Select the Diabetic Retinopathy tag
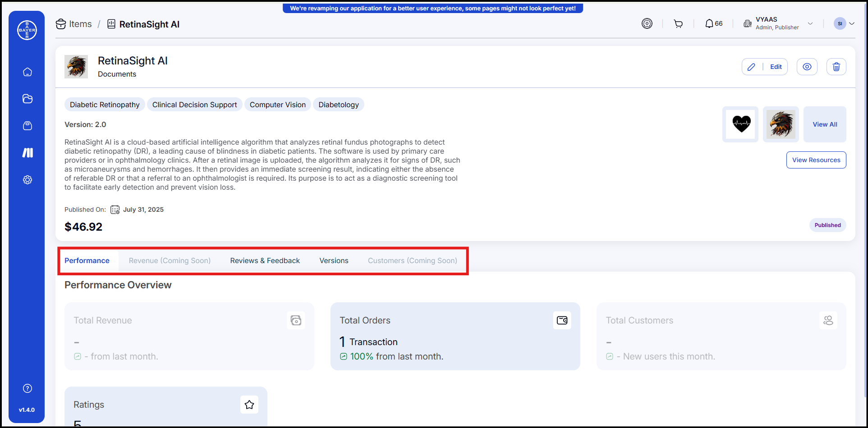Viewport: 868px width, 428px height. [x=105, y=105]
